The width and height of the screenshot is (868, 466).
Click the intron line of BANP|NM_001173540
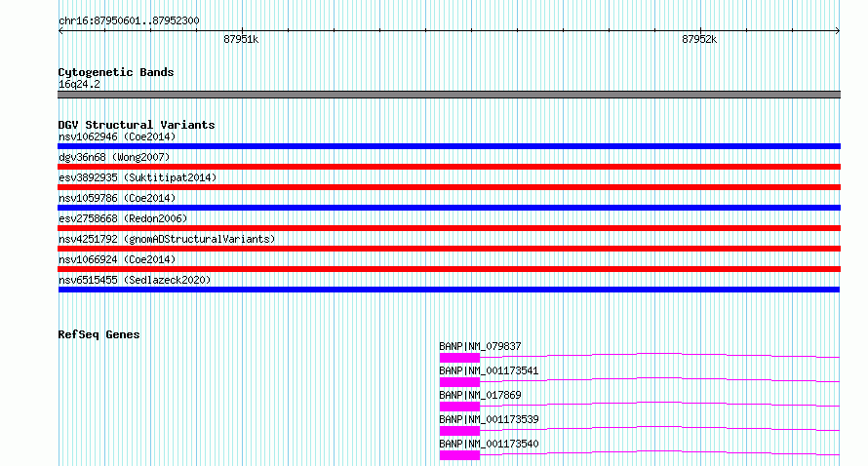tap(658, 450)
